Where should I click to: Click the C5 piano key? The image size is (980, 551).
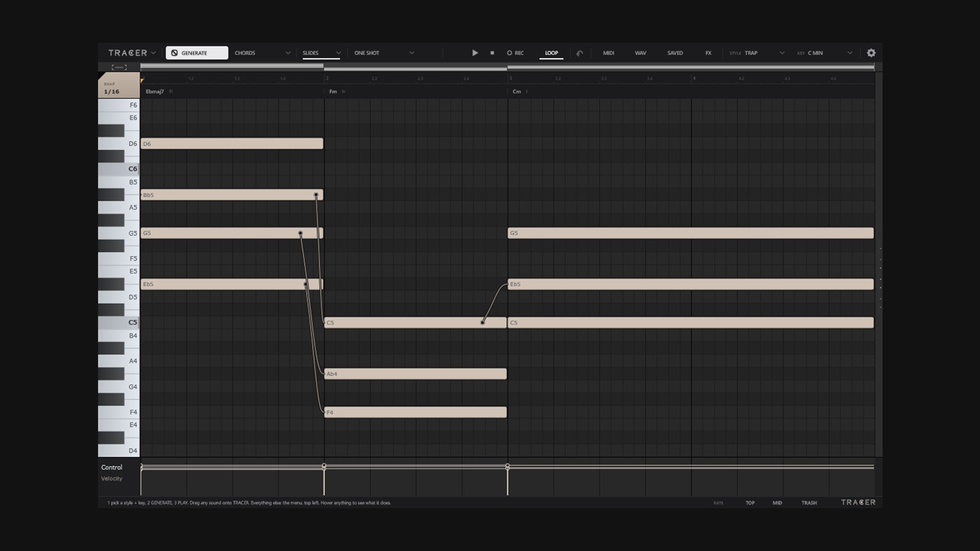click(119, 323)
